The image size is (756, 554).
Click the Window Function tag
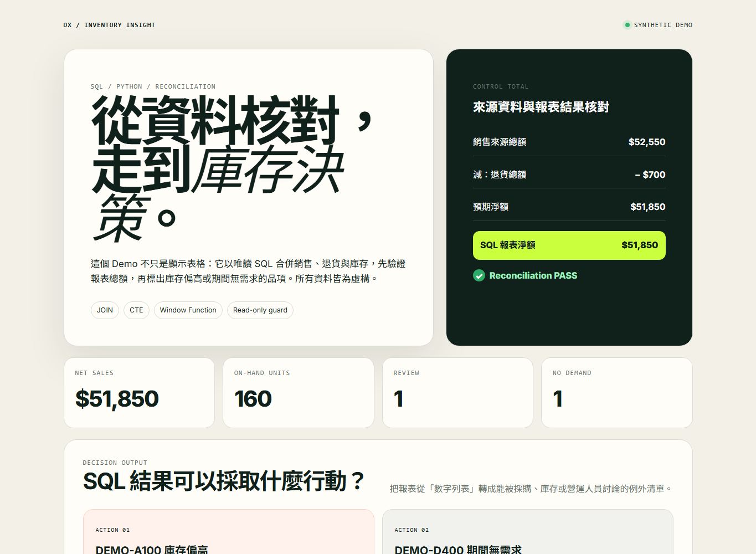[188, 310]
